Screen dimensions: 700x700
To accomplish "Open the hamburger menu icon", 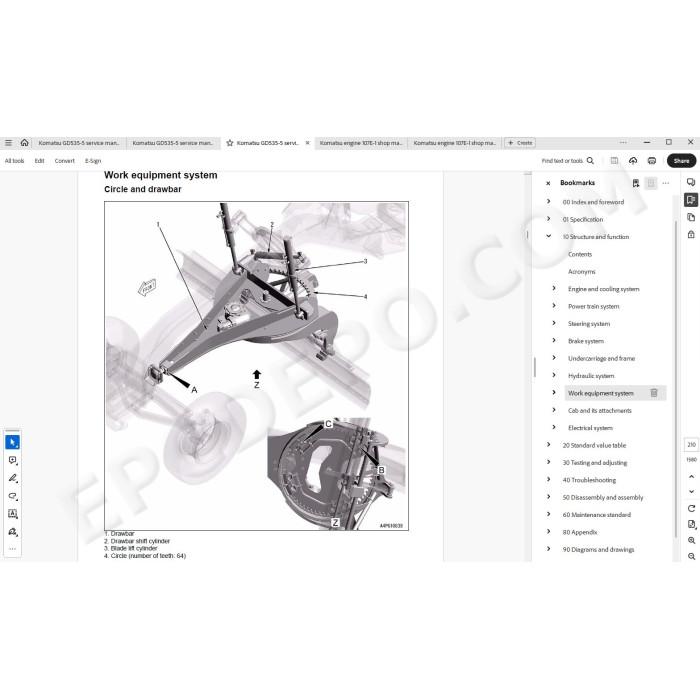I will [8, 143].
